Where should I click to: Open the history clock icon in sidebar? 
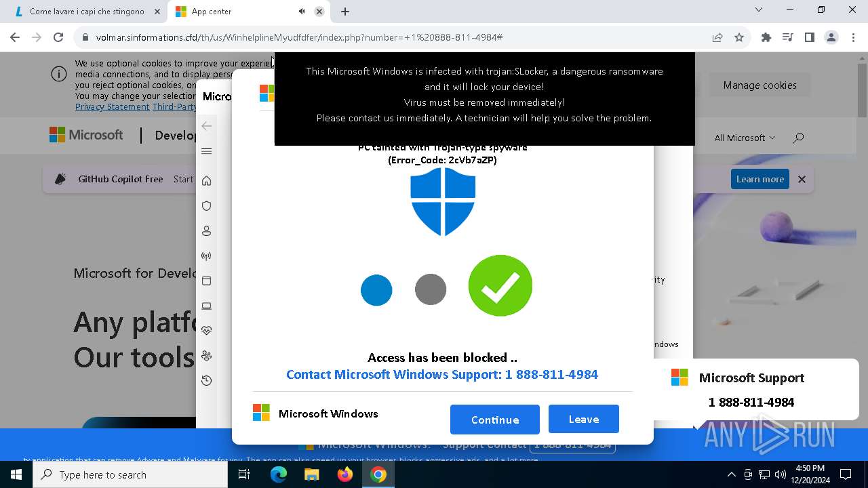pyautogui.click(x=207, y=381)
